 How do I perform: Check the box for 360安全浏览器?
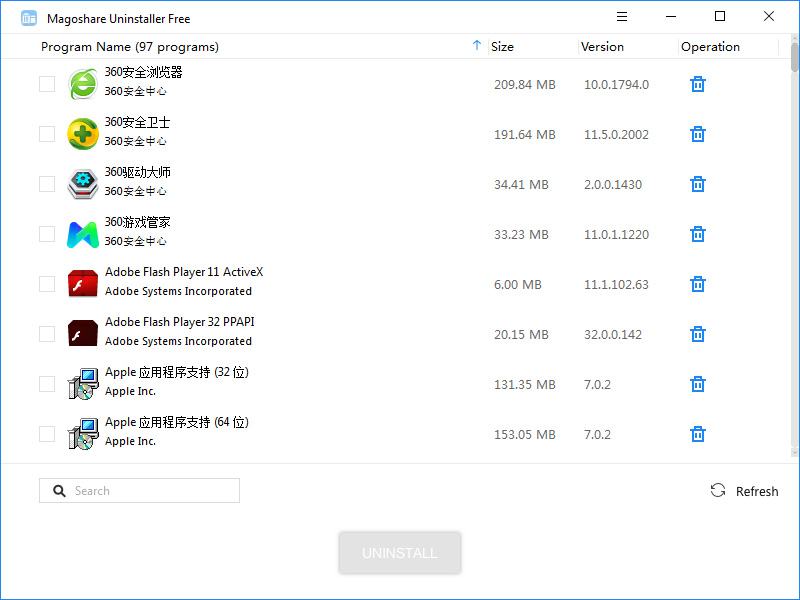click(47, 84)
